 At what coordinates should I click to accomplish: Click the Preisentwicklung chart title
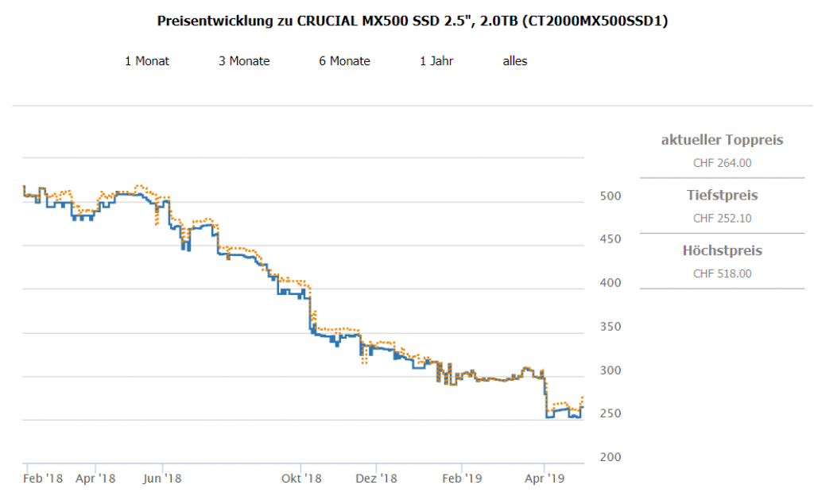coord(413,21)
